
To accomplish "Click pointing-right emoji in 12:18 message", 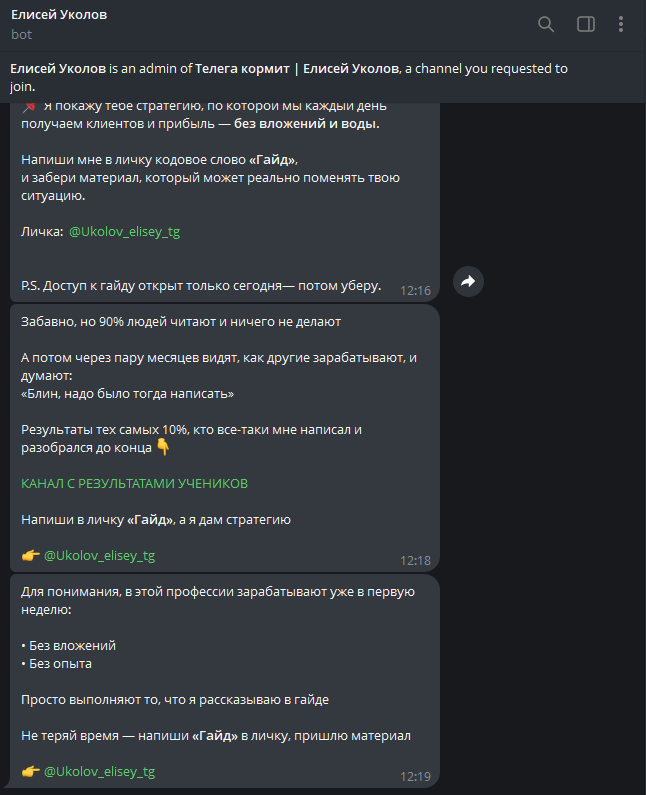I will (x=30, y=555).
